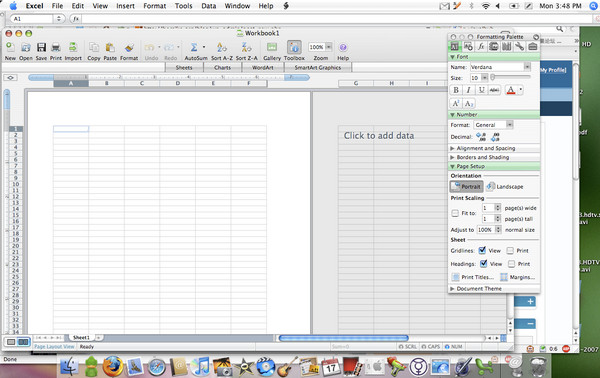
Task: Click the Sort A-Z icon
Action: click(222, 47)
